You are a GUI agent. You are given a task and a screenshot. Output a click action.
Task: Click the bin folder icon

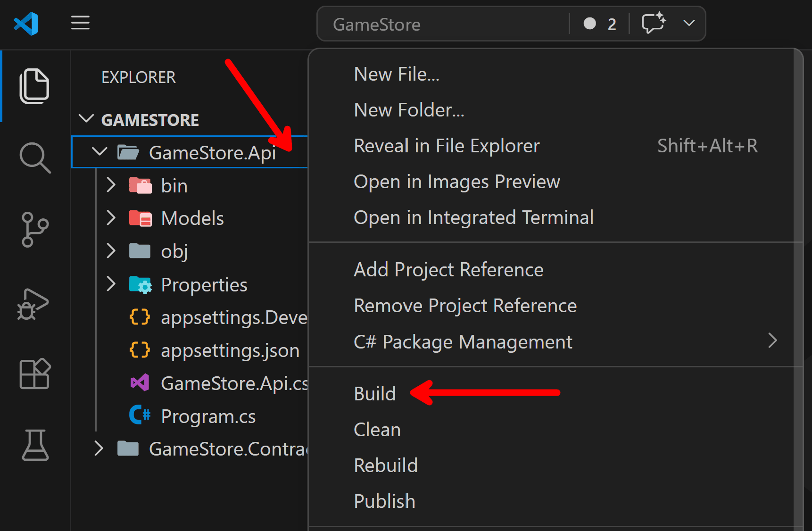(141, 185)
